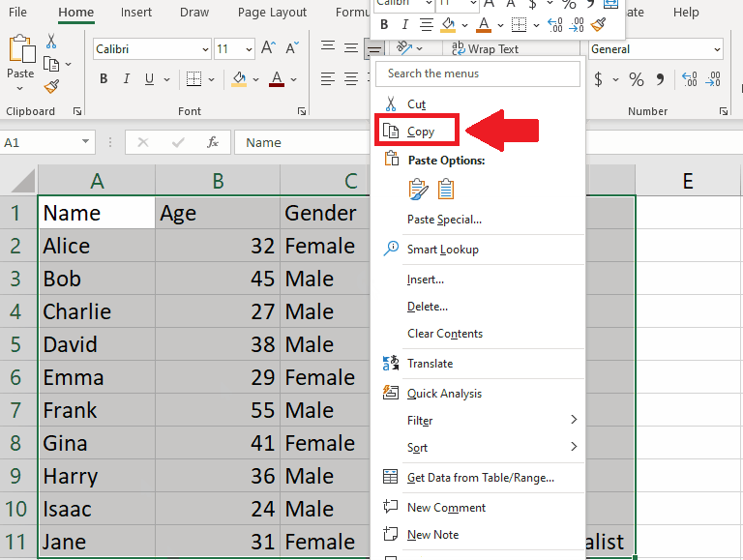Click the Paste icon in Clipboard group
This screenshot has height=560, width=743.
coord(20,57)
